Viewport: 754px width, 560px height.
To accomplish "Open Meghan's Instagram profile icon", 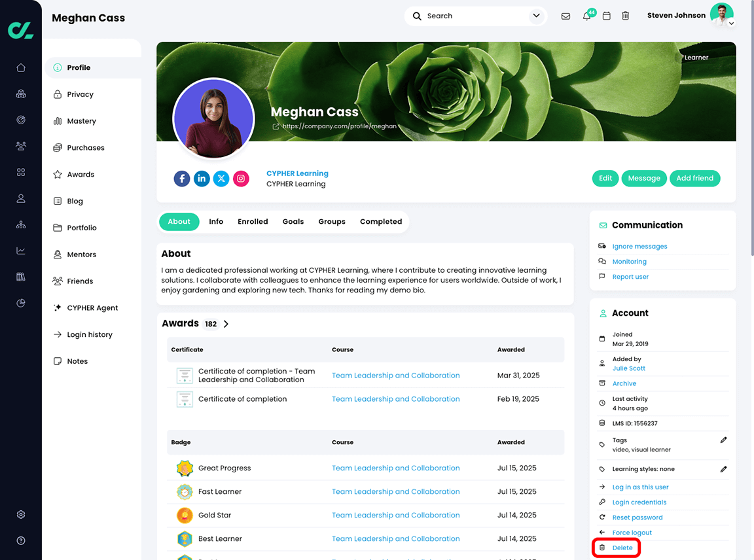I will [241, 178].
